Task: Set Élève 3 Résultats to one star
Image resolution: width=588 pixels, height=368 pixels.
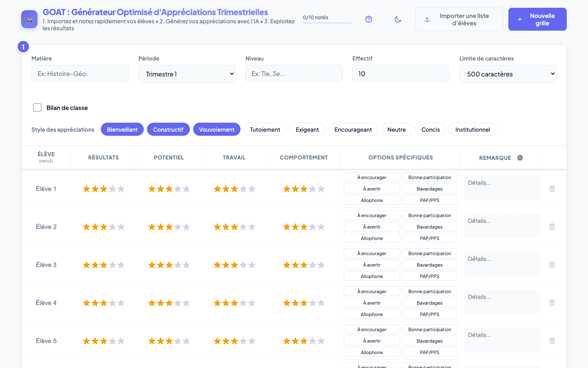Action: [87, 265]
